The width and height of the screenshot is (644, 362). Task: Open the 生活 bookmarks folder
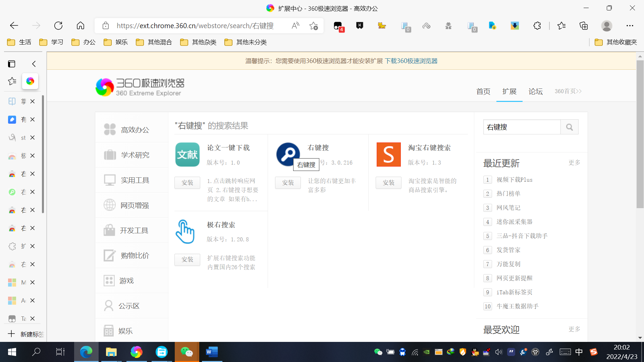(19, 42)
